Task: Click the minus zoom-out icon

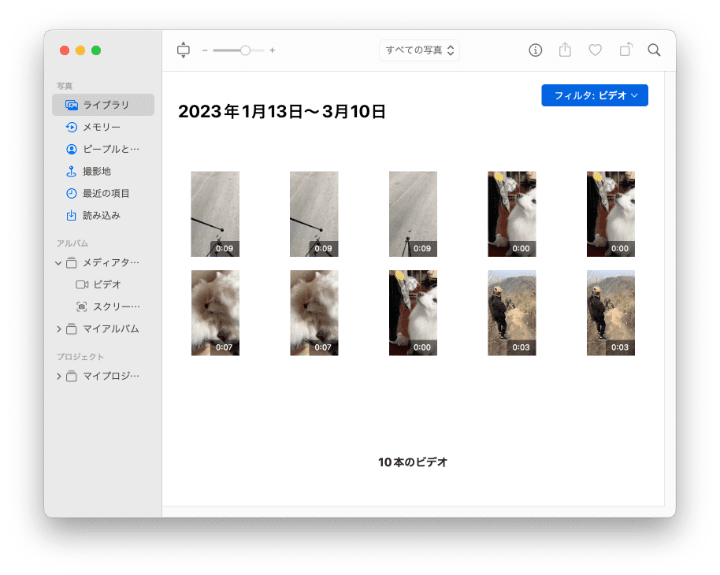Action: coord(205,50)
